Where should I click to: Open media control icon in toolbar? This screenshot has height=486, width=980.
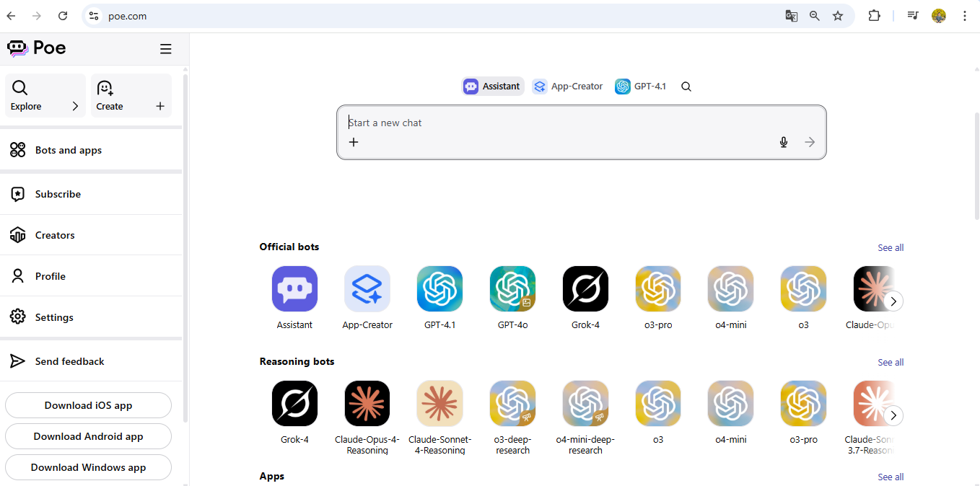(x=913, y=16)
